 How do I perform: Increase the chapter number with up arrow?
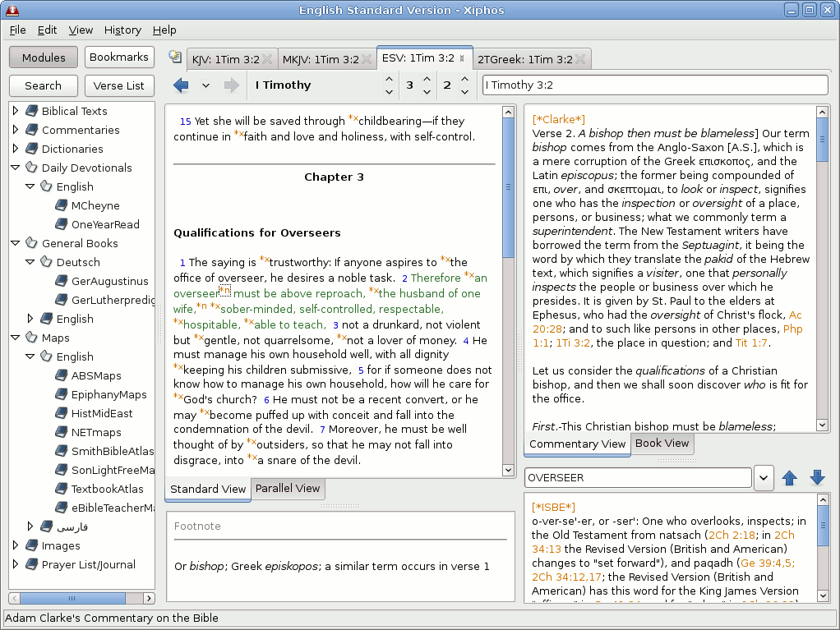click(x=427, y=79)
